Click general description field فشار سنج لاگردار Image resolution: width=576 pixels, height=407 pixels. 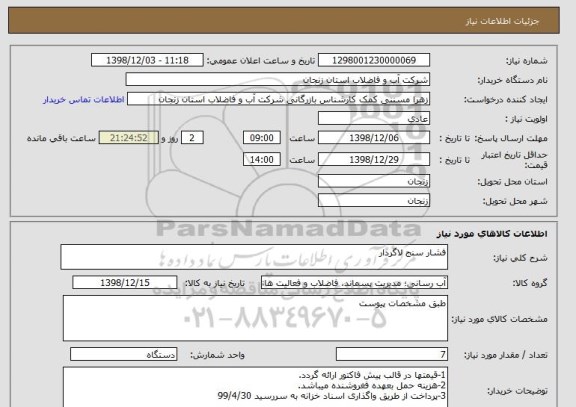[x=254, y=257]
